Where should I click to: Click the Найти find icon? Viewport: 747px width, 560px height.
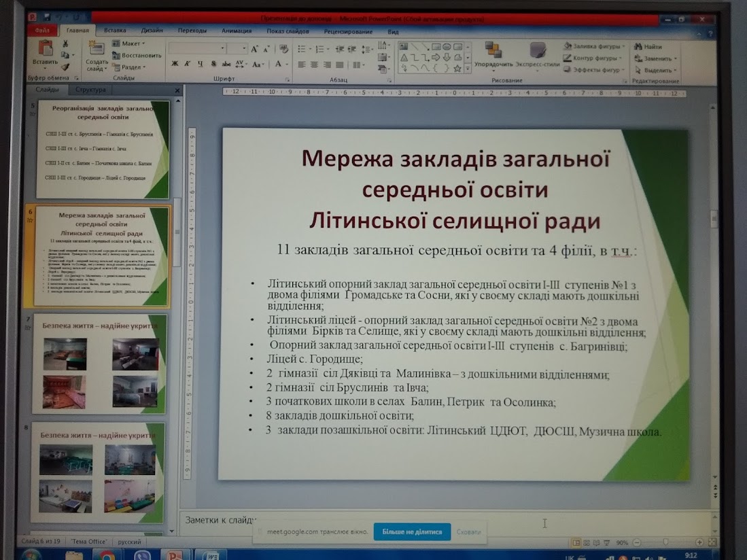(638, 47)
